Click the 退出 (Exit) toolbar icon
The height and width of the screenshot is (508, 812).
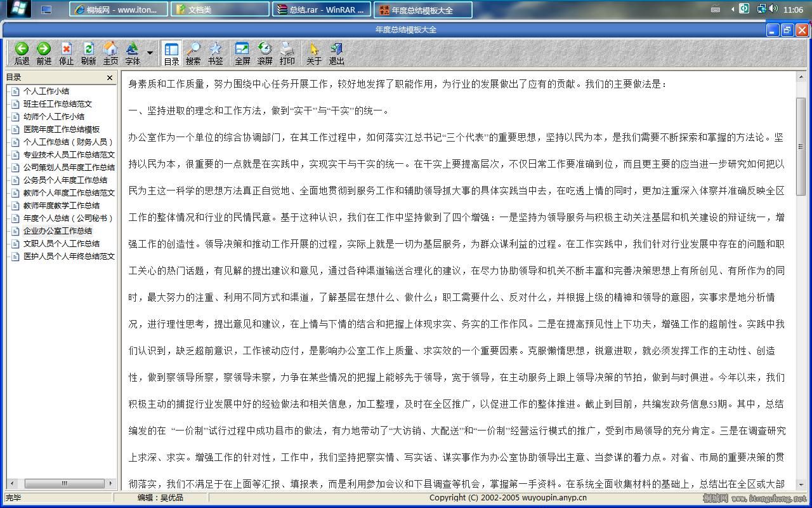coord(336,53)
